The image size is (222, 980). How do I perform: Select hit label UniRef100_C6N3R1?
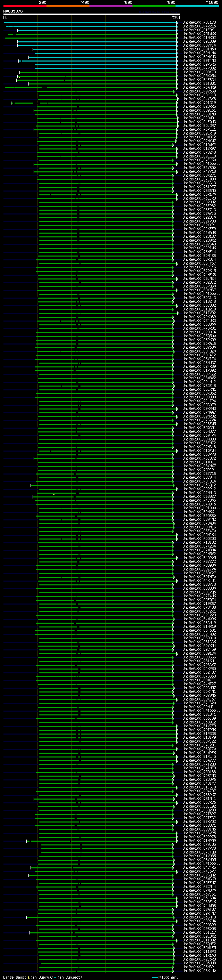[x=199, y=966]
